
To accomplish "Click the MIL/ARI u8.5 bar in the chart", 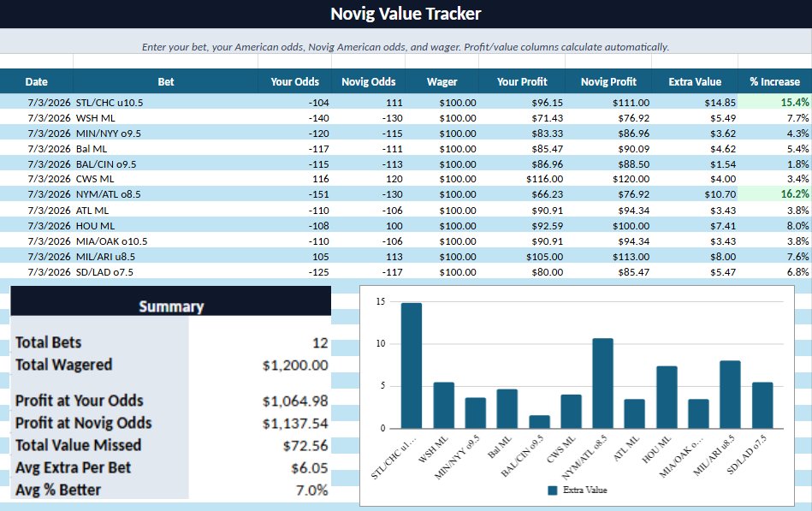I will pyautogui.click(x=730, y=395).
